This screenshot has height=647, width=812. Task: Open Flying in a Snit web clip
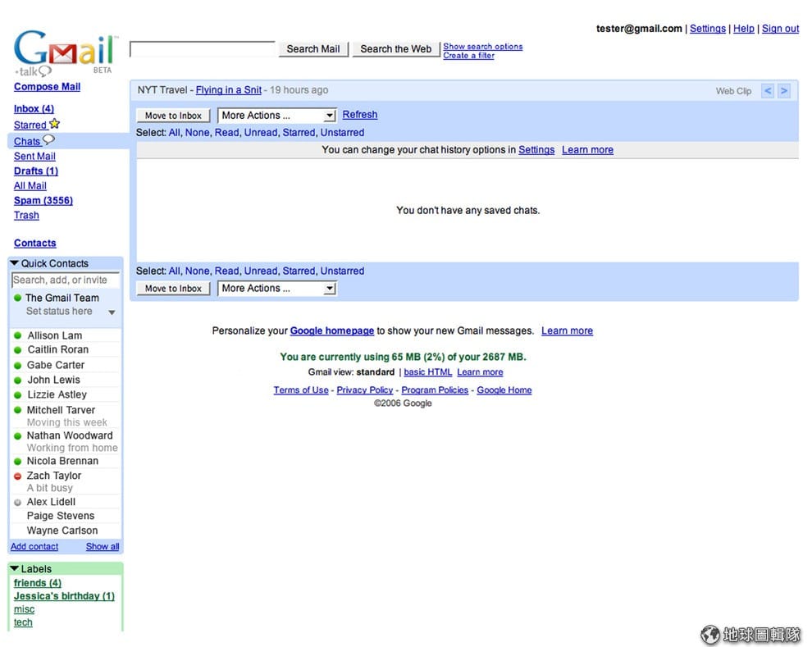[x=228, y=90]
